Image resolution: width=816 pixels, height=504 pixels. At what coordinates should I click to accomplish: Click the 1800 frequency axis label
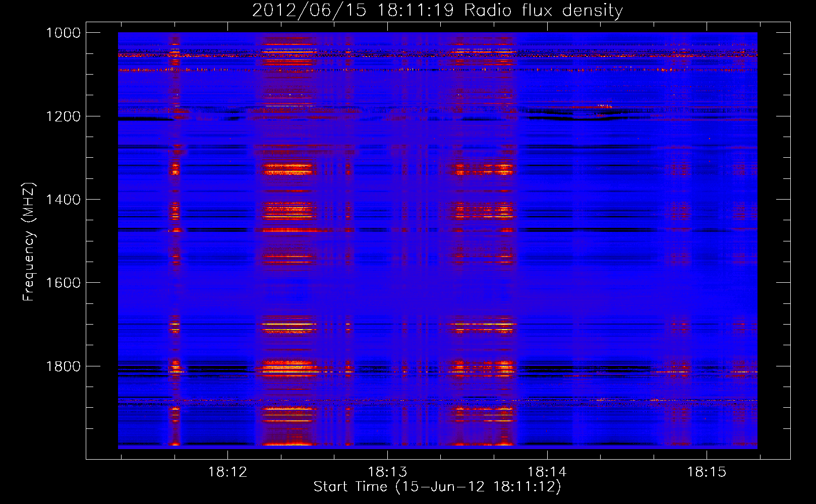[x=63, y=366]
